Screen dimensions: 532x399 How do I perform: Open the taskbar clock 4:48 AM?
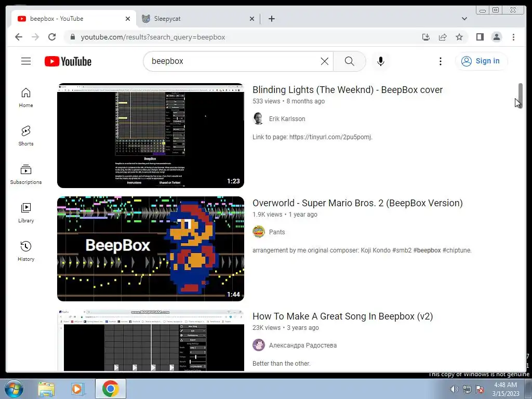tap(506, 389)
